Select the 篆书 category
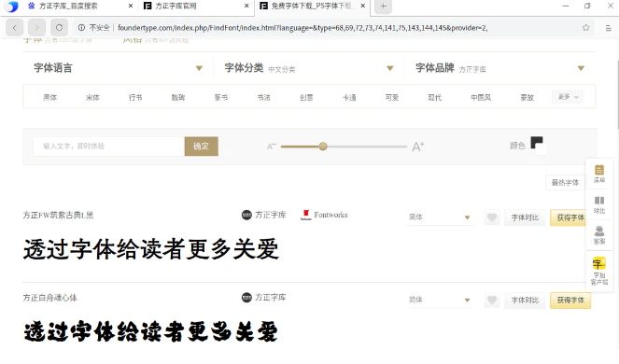Viewport: 619px width, 364px height. point(221,97)
